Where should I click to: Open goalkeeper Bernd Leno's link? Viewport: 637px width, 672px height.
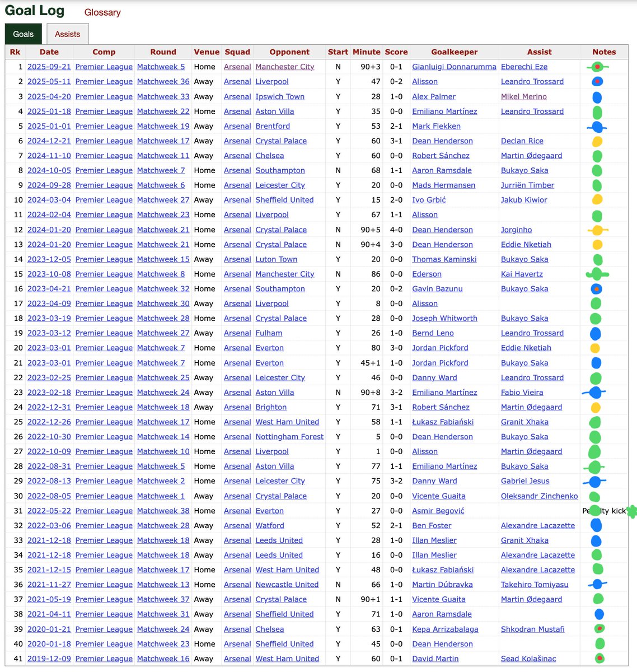433,333
